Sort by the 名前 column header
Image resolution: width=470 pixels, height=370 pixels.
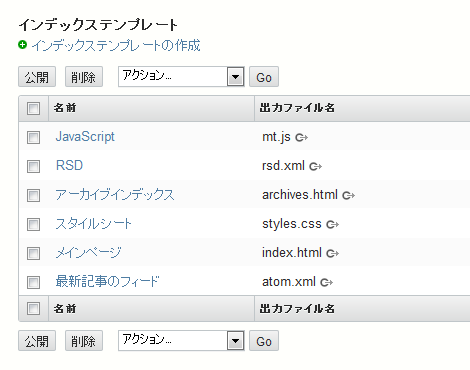point(65,108)
